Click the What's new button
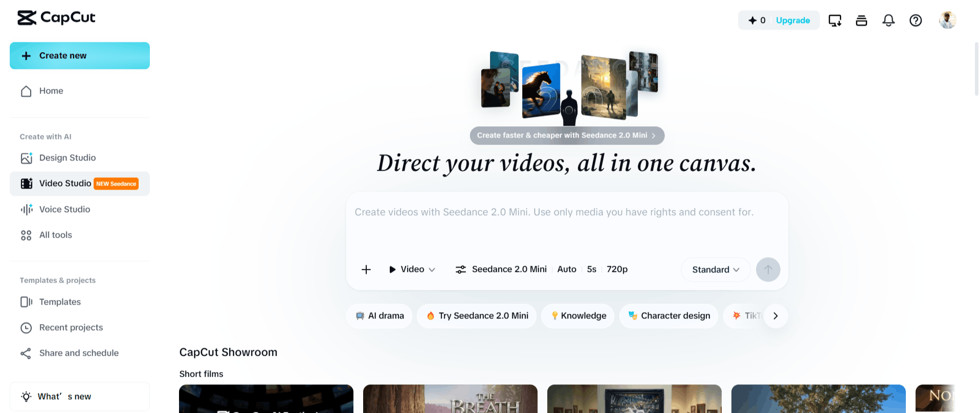The width and height of the screenshot is (980, 413). (80, 397)
